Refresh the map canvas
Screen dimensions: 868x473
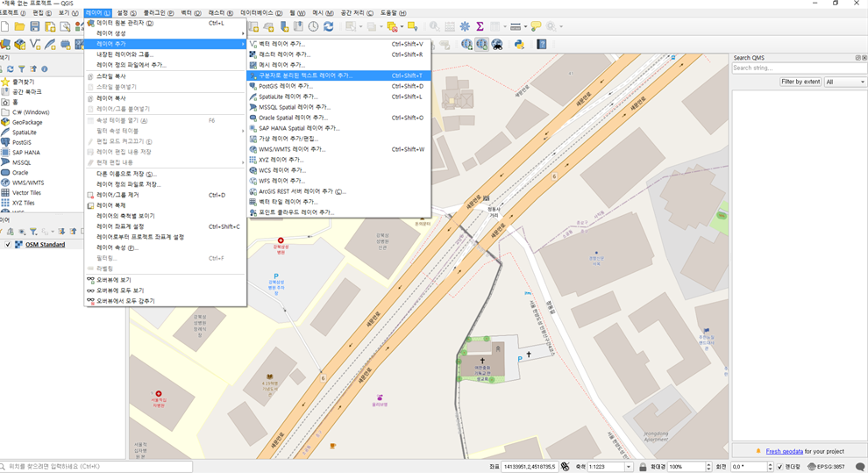click(x=328, y=26)
